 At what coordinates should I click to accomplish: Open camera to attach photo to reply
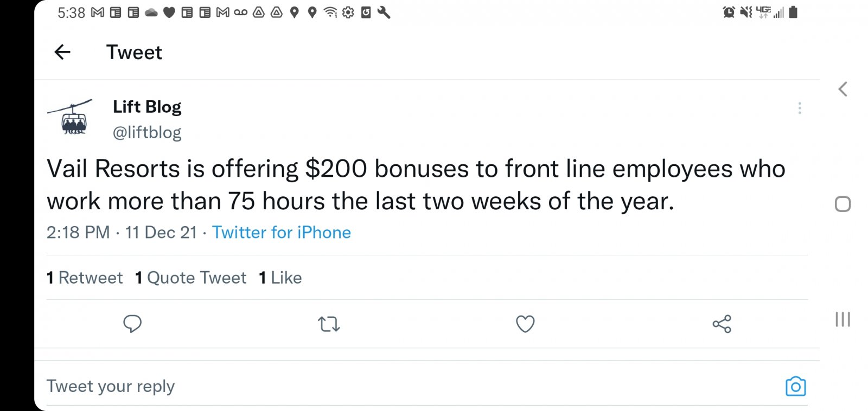pos(795,387)
